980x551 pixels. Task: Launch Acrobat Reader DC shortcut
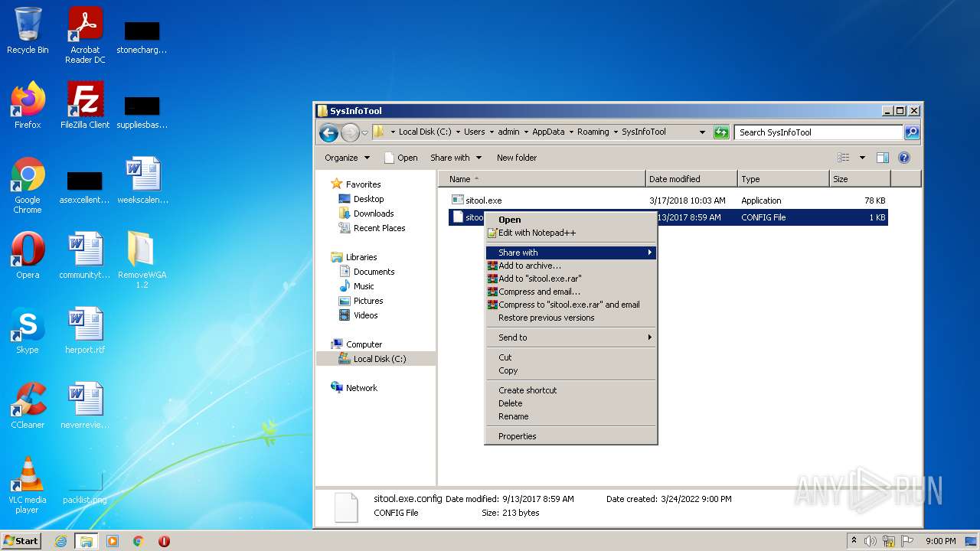[85, 34]
